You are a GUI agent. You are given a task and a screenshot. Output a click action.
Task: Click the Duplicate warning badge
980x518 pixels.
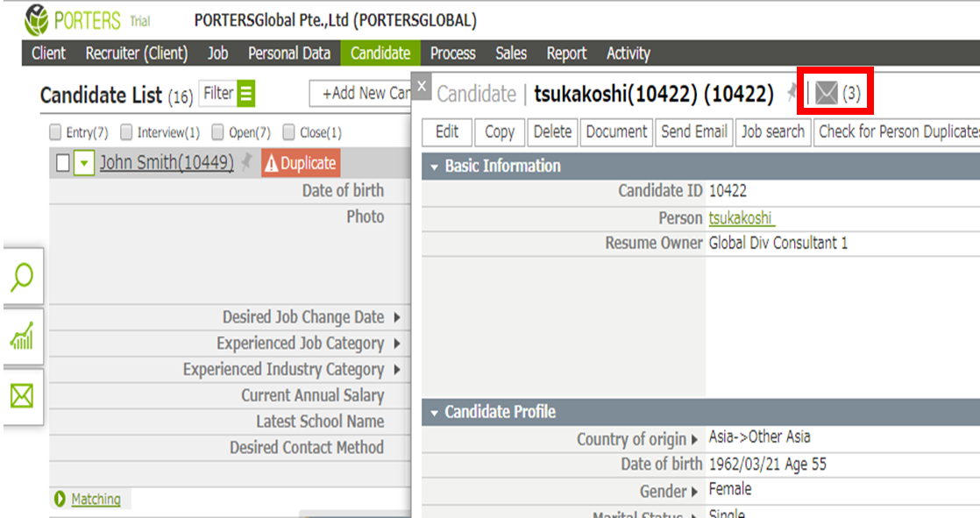tap(301, 163)
